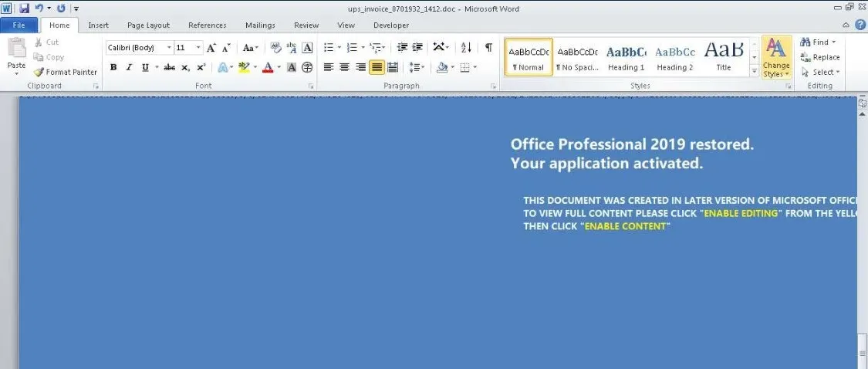868x369 pixels.
Task: Open Word Help question mark
Action: coord(860,25)
